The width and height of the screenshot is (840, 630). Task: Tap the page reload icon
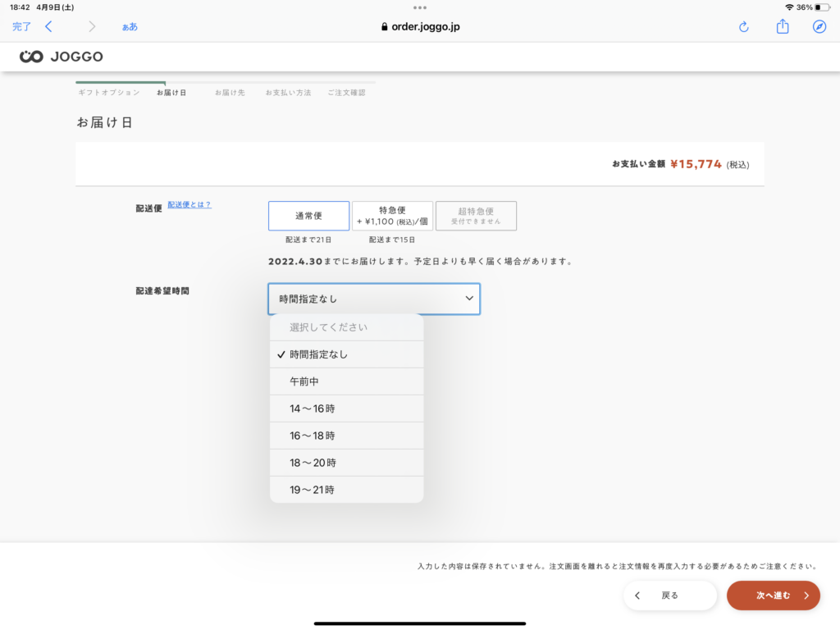pos(744,26)
